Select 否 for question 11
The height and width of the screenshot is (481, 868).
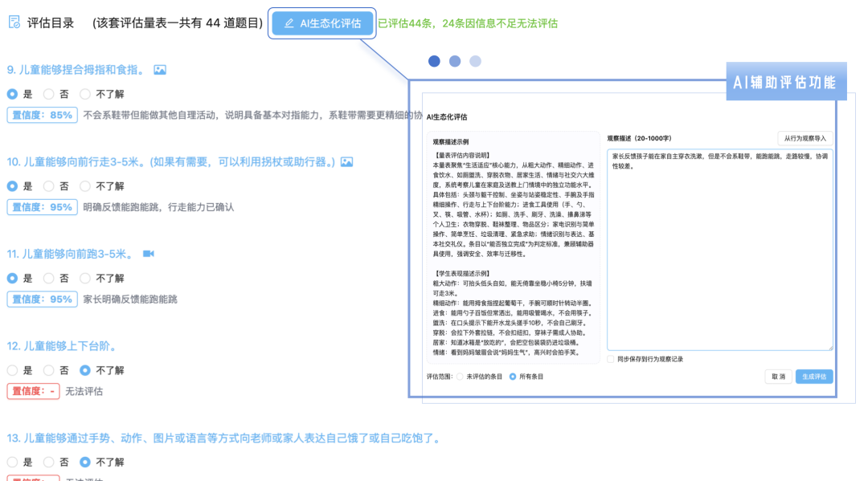click(x=49, y=278)
